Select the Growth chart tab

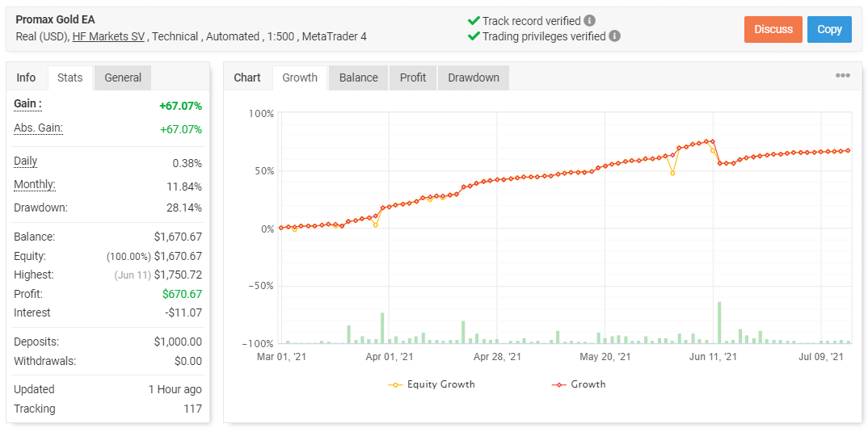(x=300, y=78)
